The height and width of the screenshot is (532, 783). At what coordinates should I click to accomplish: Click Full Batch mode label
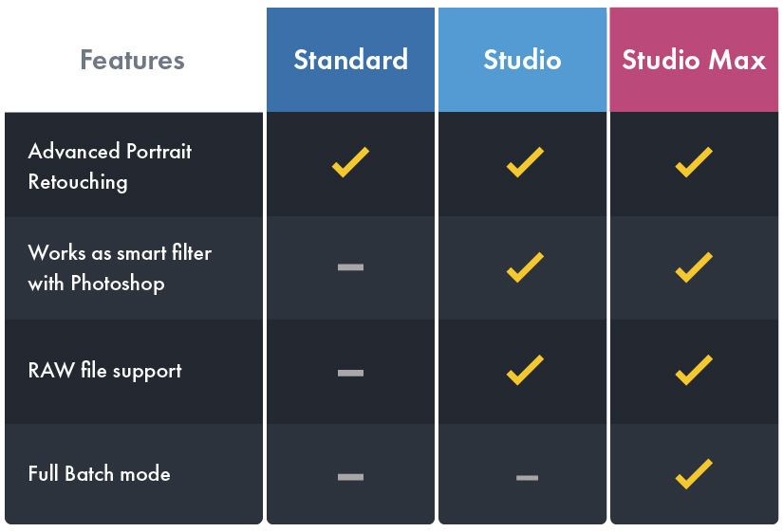[x=99, y=473]
